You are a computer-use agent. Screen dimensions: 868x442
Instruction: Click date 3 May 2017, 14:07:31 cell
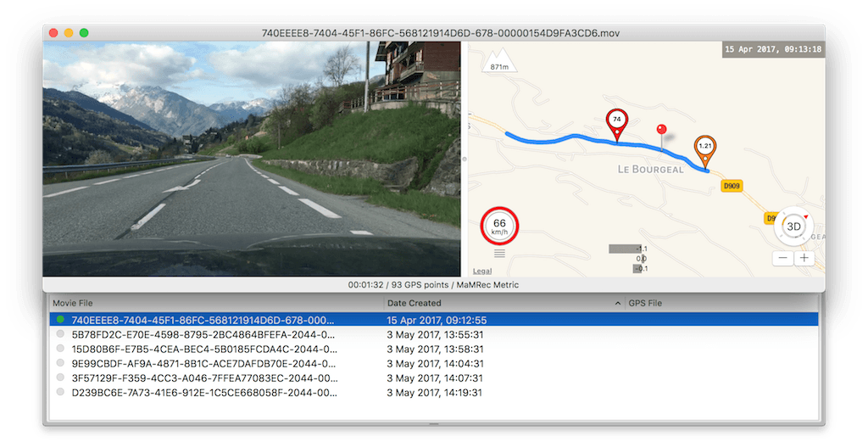click(435, 378)
